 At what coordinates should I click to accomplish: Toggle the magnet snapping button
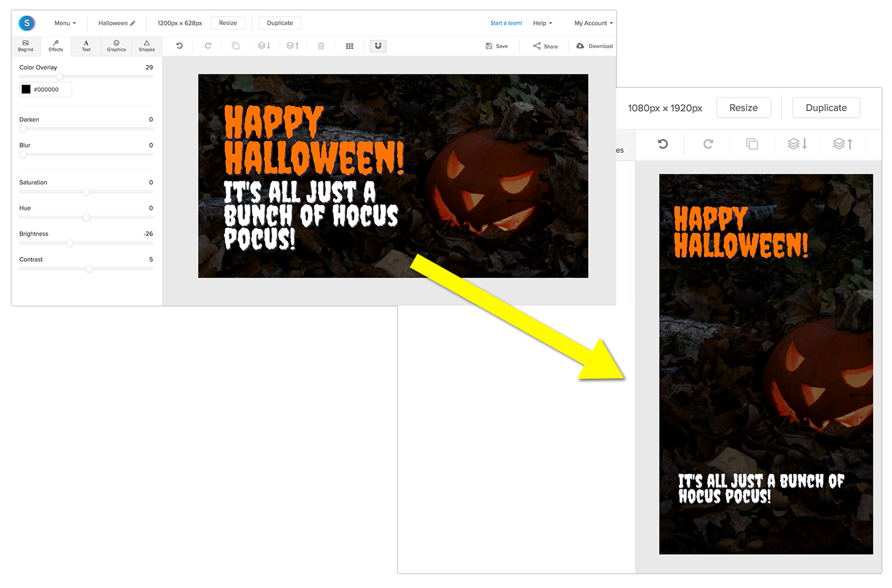[378, 46]
